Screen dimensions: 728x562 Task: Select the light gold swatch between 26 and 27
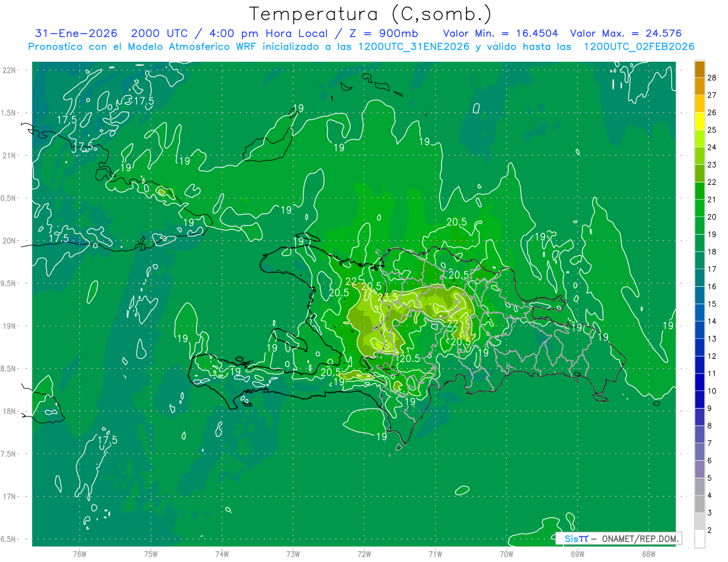699,104
